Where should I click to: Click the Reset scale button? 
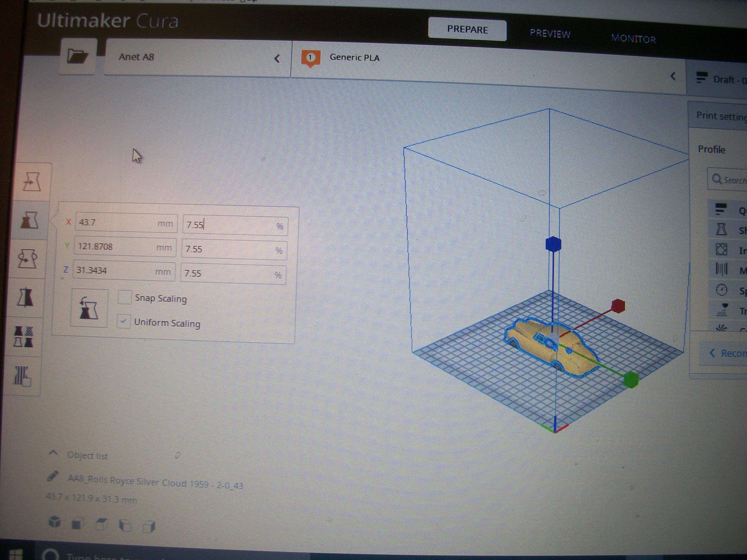point(89,308)
